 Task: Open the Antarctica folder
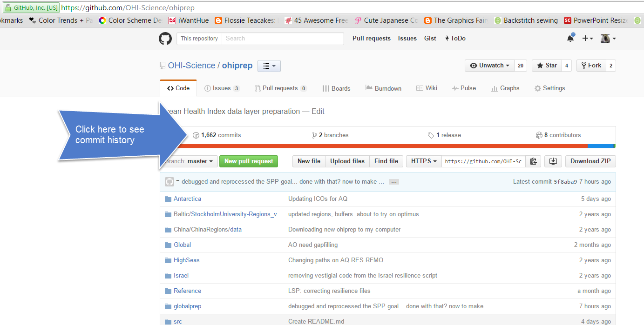point(187,199)
